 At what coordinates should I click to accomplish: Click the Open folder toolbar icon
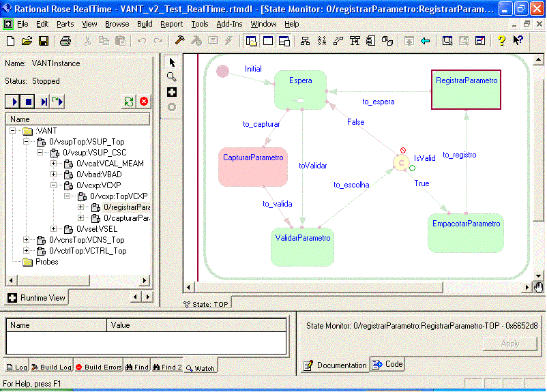(x=27, y=41)
